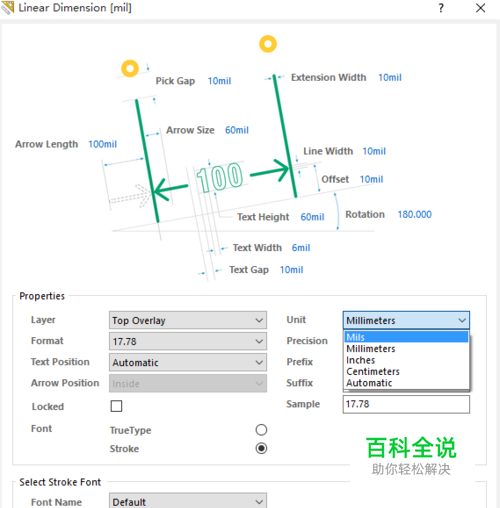The image size is (500, 508).
Task: Click the Linear Dimension title bar icon
Action: point(8,8)
